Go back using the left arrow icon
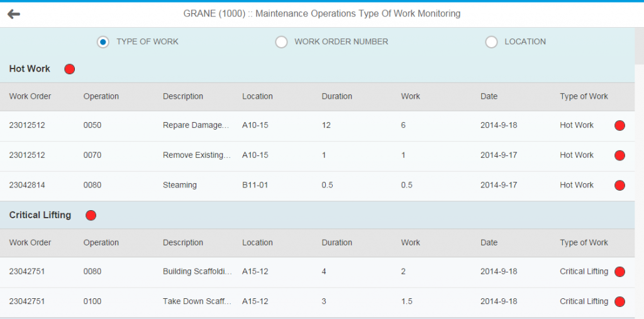The width and height of the screenshot is (644, 319). click(14, 14)
